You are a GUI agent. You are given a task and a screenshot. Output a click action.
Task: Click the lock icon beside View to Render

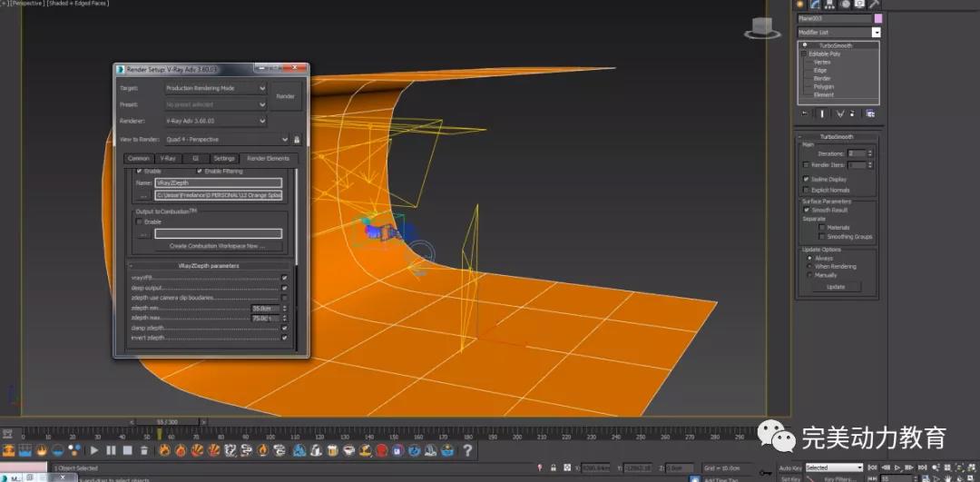(x=297, y=140)
